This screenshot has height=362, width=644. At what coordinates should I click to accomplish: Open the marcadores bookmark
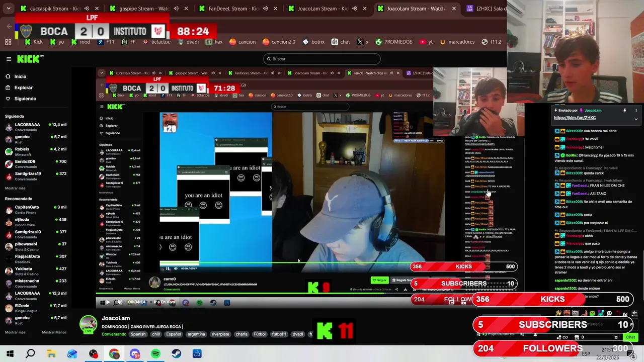pos(457,42)
